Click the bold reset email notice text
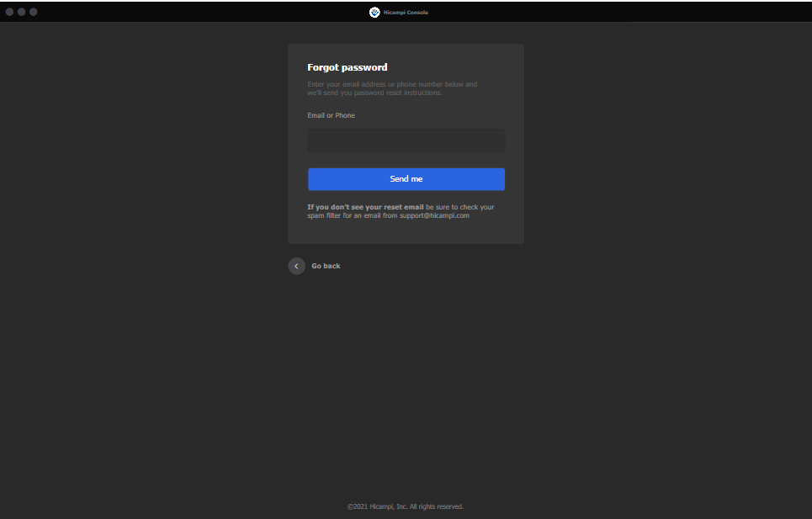 [x=365, y=206]
